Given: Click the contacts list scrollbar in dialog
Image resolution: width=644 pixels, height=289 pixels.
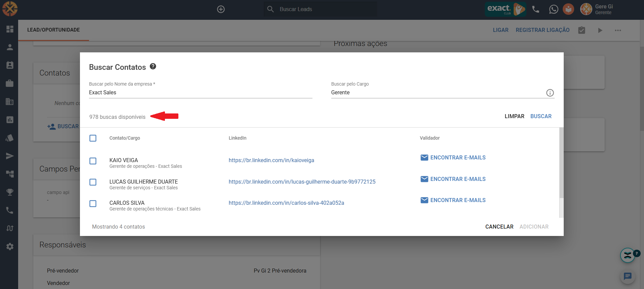Looking at the screenshot, I should [x=561, y=163].
